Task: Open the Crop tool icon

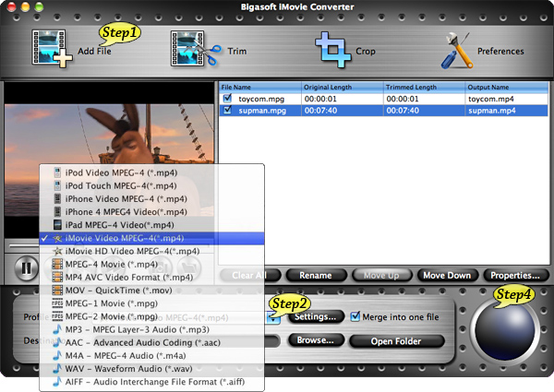Action: pos(332,50)
